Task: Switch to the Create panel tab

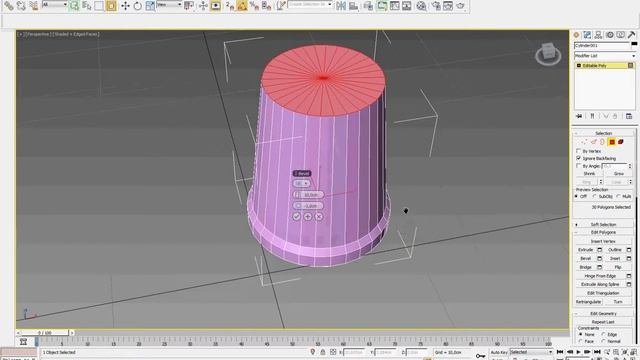Action: pyautogui.click(x=576, y=35)
